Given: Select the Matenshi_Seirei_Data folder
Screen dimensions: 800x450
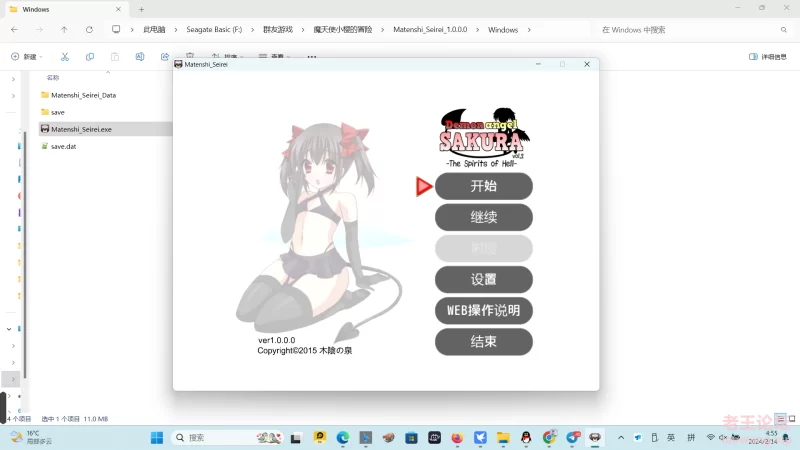Looking at the screenshot, I should tap(84, 95).
